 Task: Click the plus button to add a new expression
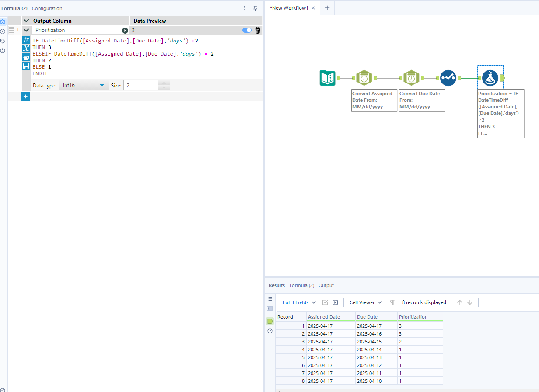[25, 96]
